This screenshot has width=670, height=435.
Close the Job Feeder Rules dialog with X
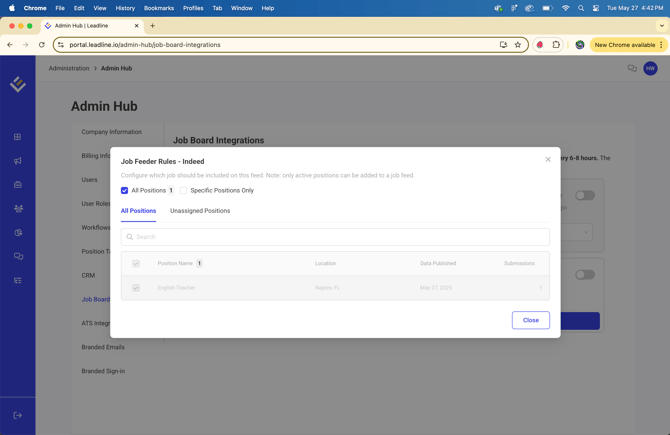pos(548,159)
